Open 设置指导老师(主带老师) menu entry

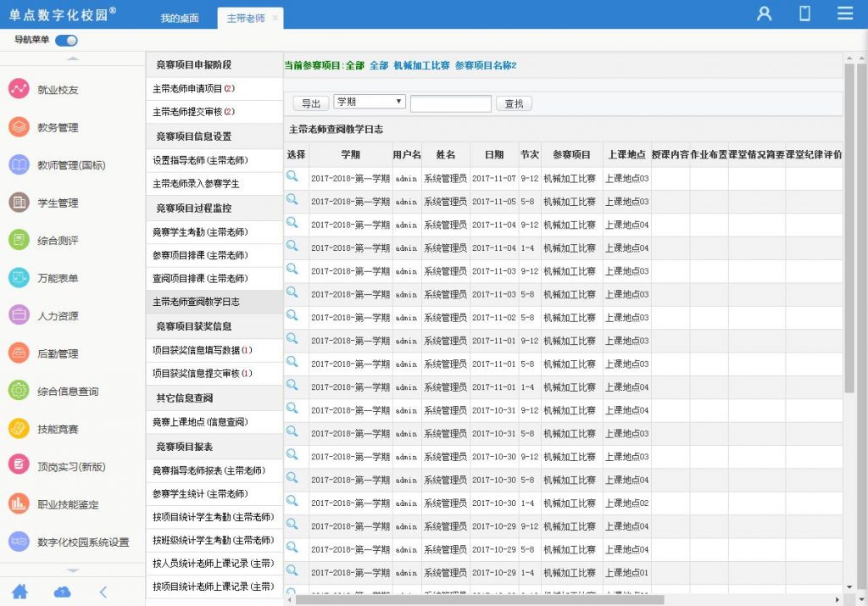(x=214, y=160)
